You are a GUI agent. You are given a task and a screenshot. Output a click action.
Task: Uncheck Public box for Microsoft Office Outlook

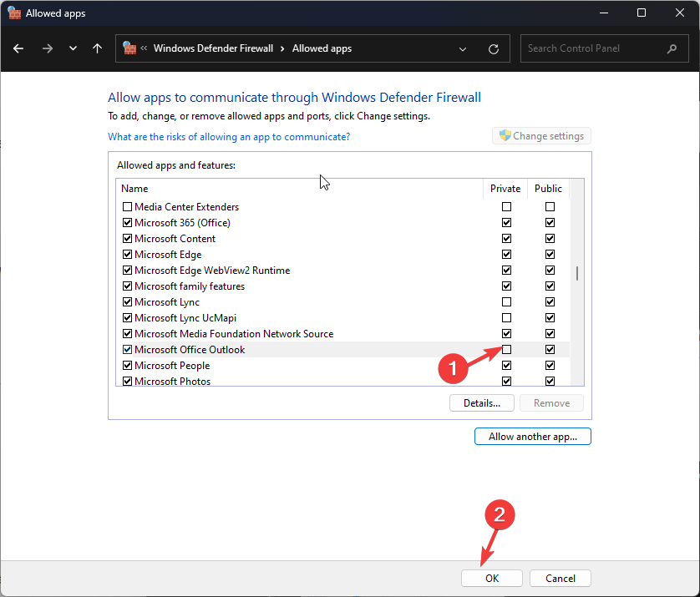click(550, 349)
